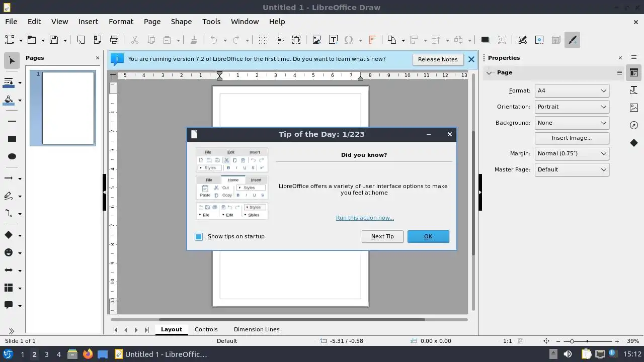The width and height of the screenshot is (644, 362).
Task: Toggle Show Draw Functions brush button
Action: click(x=572, y=40)
